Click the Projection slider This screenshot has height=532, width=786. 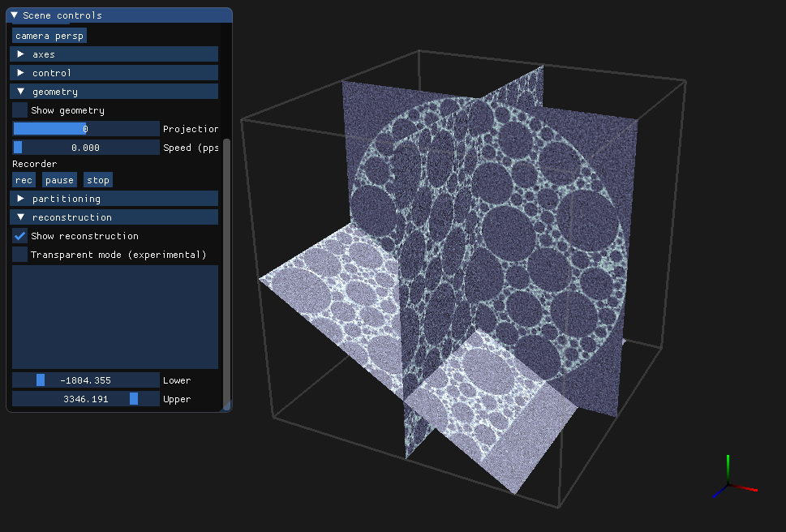click(86, 129)
